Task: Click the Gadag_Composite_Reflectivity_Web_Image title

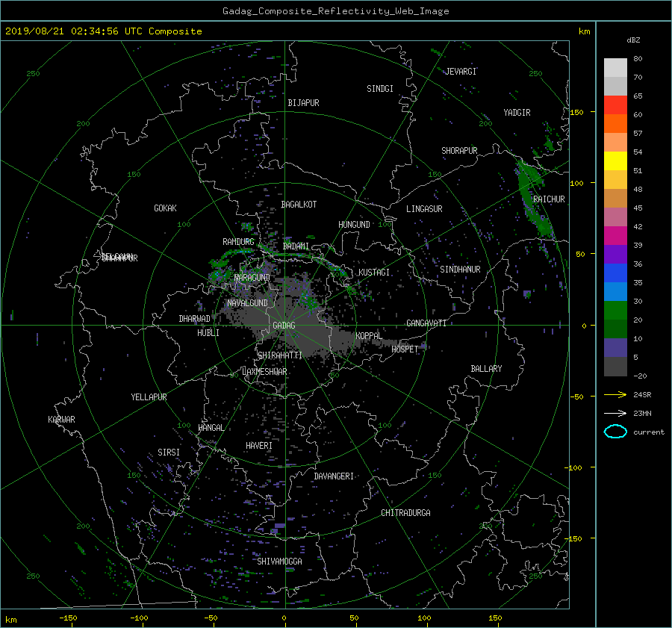Action: (335, 11)
